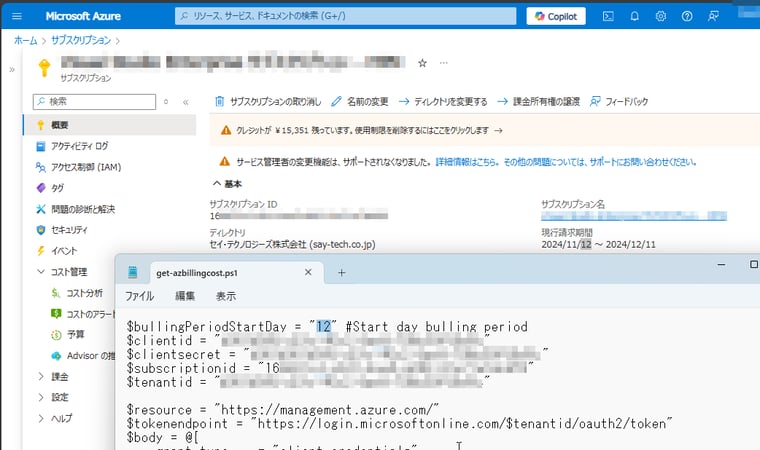Focus the resource menu 検索 box
The width and height of the screenshot is (760, 450).
95,101
